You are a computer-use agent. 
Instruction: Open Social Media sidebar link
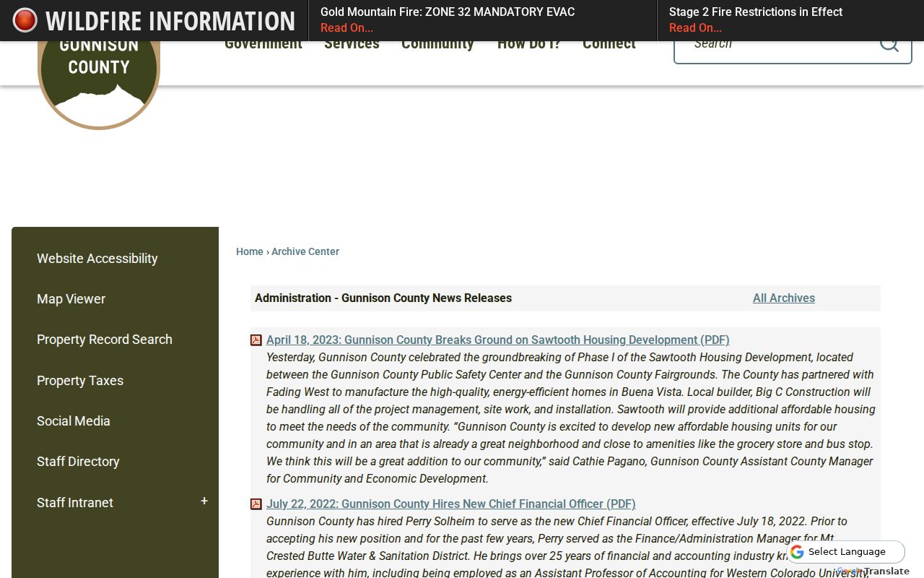point(74,421)
